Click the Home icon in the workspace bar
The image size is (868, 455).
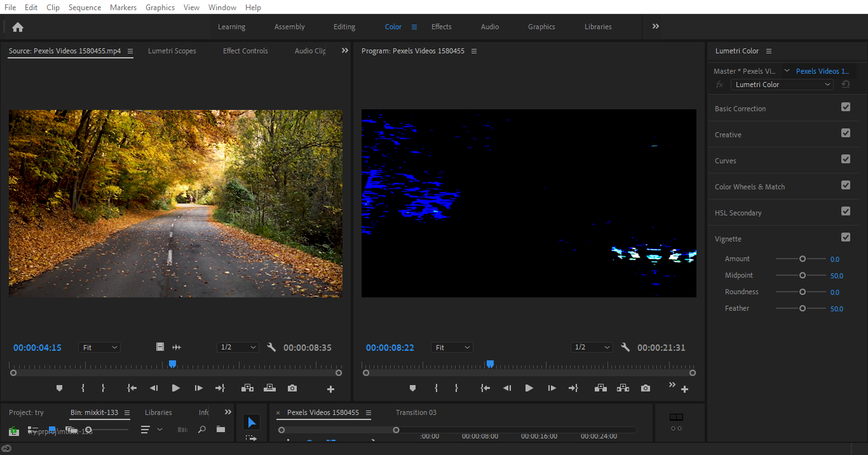tap(18, 27)
